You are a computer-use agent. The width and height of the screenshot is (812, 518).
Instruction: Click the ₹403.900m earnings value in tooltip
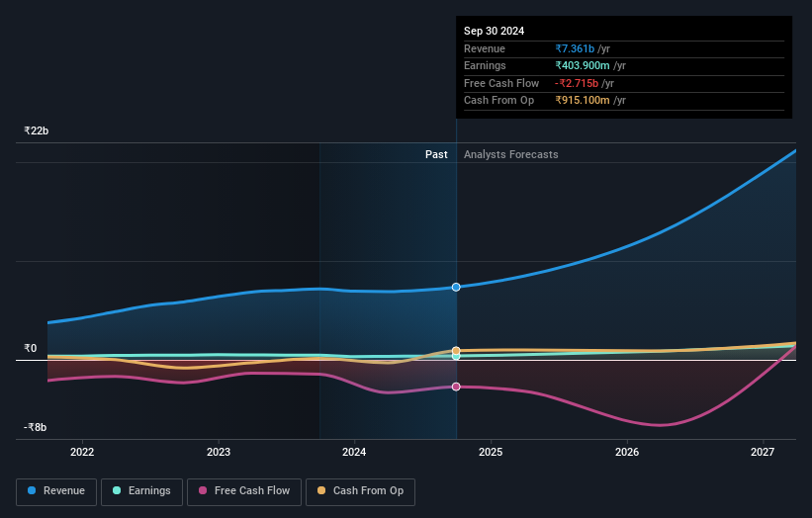coord(583,65)
